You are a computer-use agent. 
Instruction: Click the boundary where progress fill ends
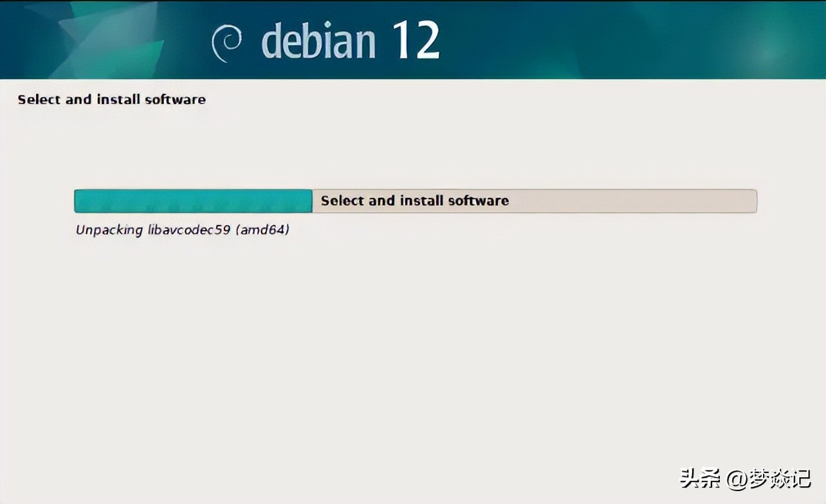pyautogui.click(x=312, y=201)
